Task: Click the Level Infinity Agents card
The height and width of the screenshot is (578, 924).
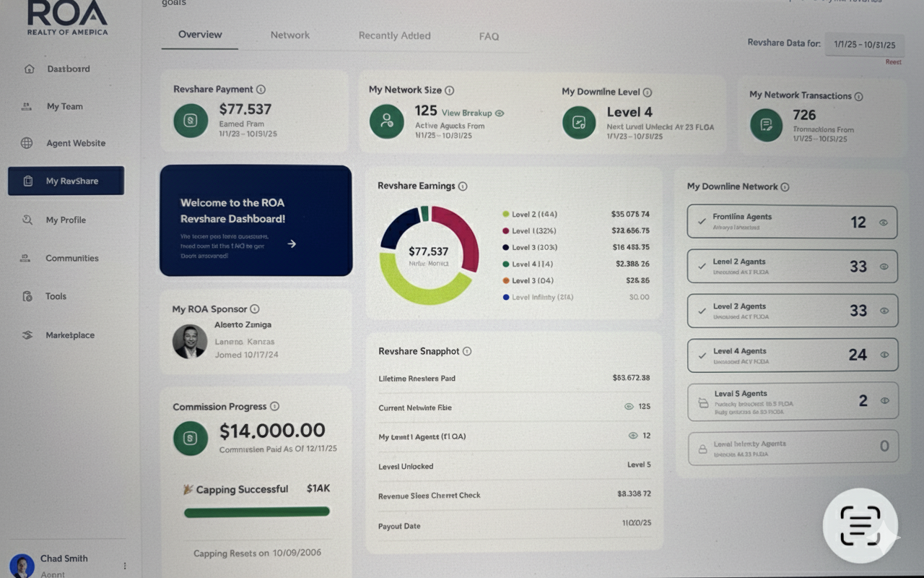Action: tap(793, 447)
